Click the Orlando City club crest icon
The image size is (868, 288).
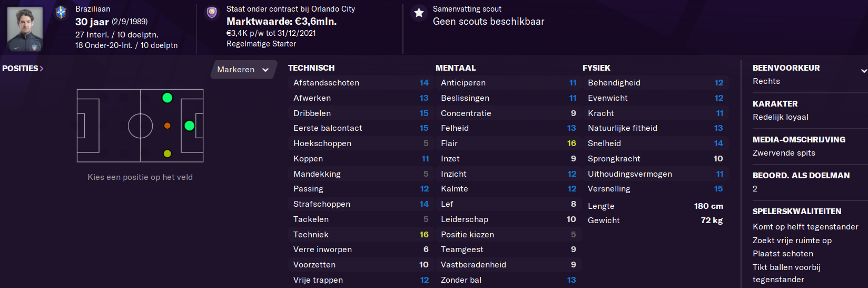[212, 13]
